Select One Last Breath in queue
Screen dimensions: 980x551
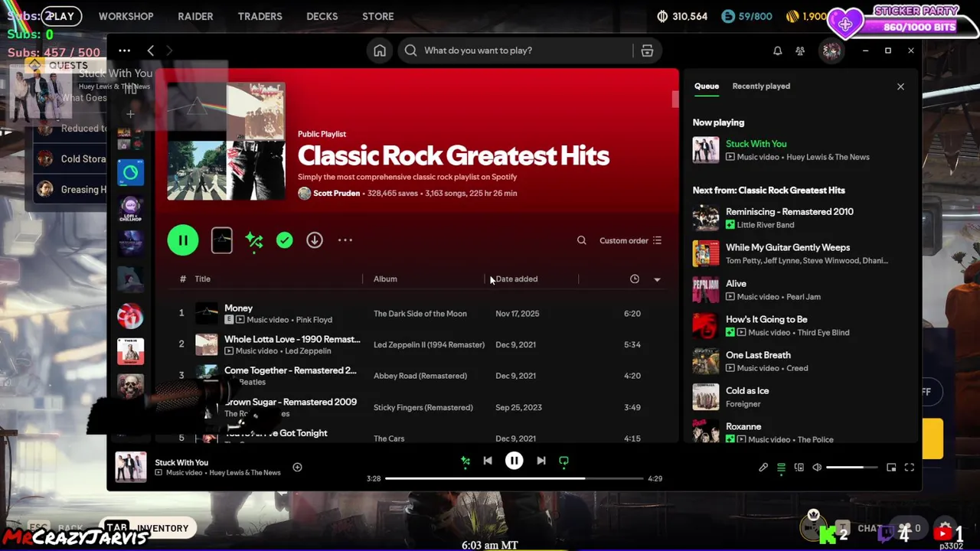(800, 361)
